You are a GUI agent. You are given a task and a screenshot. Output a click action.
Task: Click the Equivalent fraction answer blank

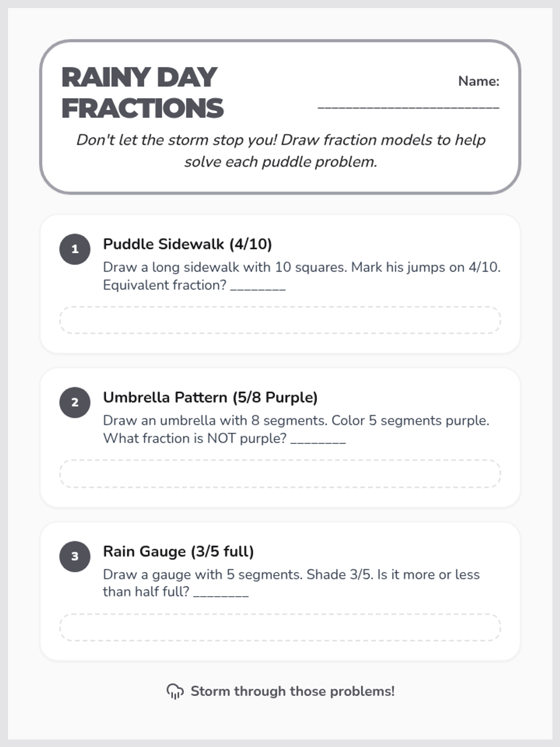[258, 286]
